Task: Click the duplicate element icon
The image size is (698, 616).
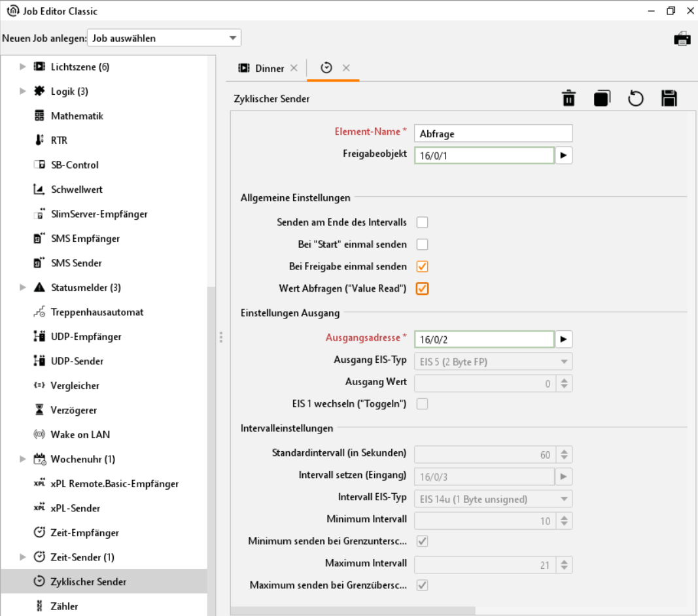Action: coord(602,99)
